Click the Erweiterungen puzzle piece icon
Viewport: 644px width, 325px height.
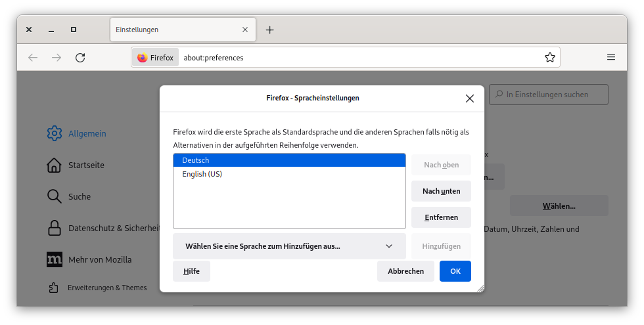[x=54, y=288]
